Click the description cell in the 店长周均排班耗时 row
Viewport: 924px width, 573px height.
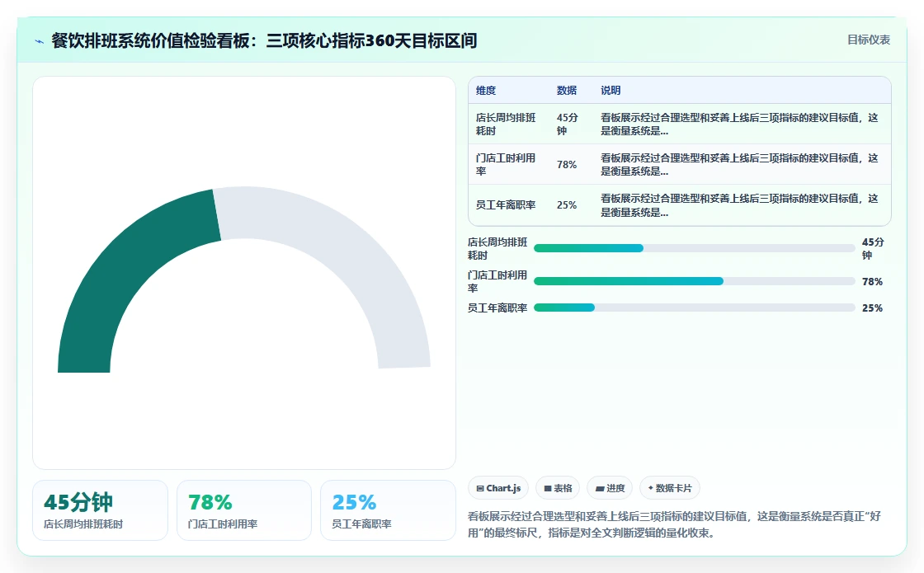[742, 124]
